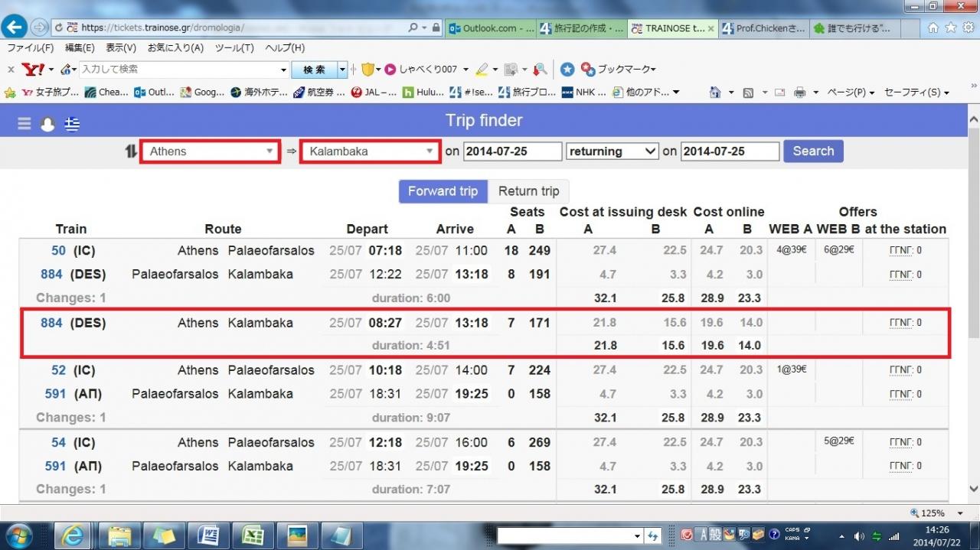Click train 884 direct Athens–Kalambaka link
Screen dimensions: 980x550
tap(51, 323)
